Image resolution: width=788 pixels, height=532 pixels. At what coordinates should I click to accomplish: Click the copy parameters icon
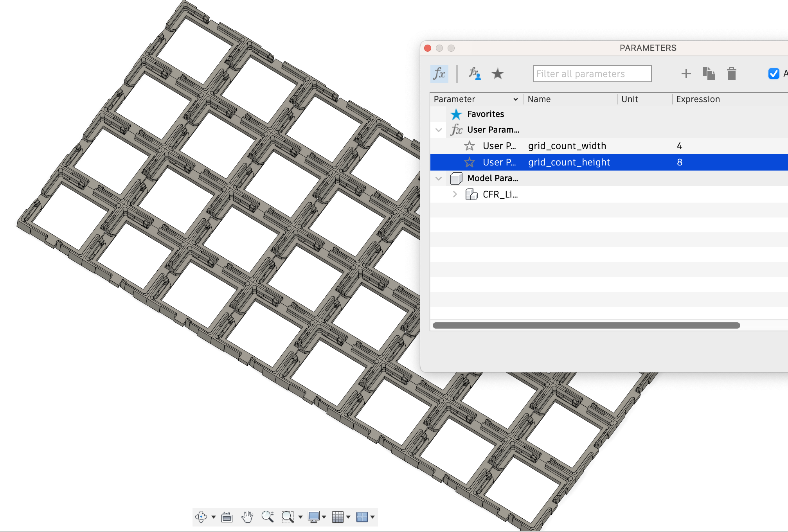click(709, 74)
